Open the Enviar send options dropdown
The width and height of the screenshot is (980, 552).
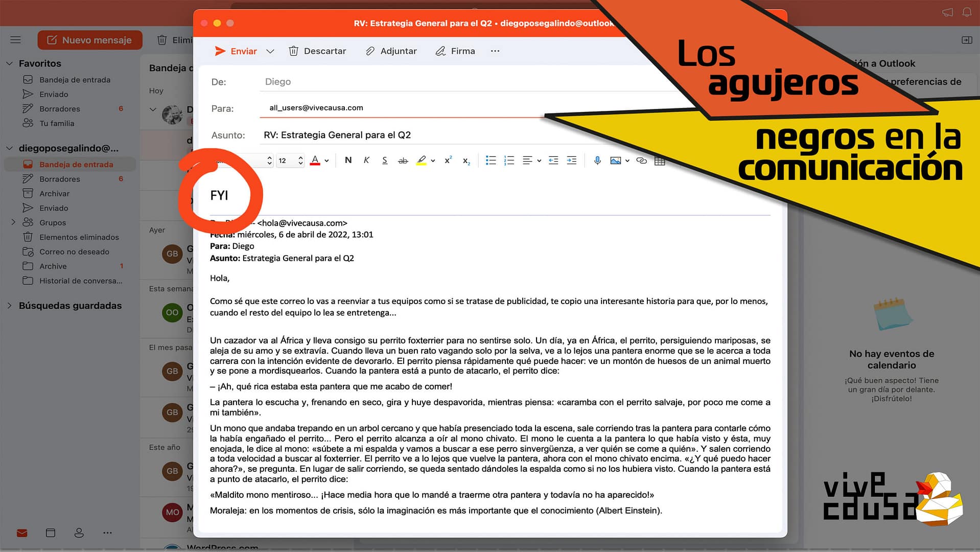coord(270,51)
